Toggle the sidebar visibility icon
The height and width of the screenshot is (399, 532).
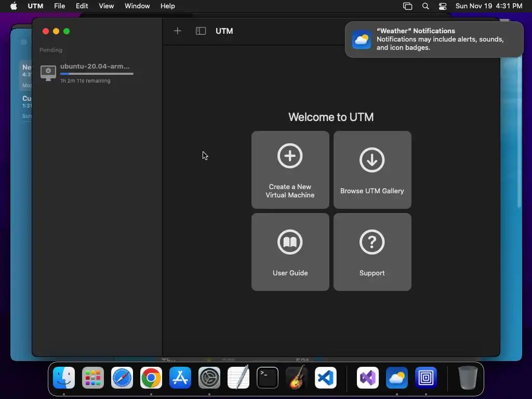(201, 31)
